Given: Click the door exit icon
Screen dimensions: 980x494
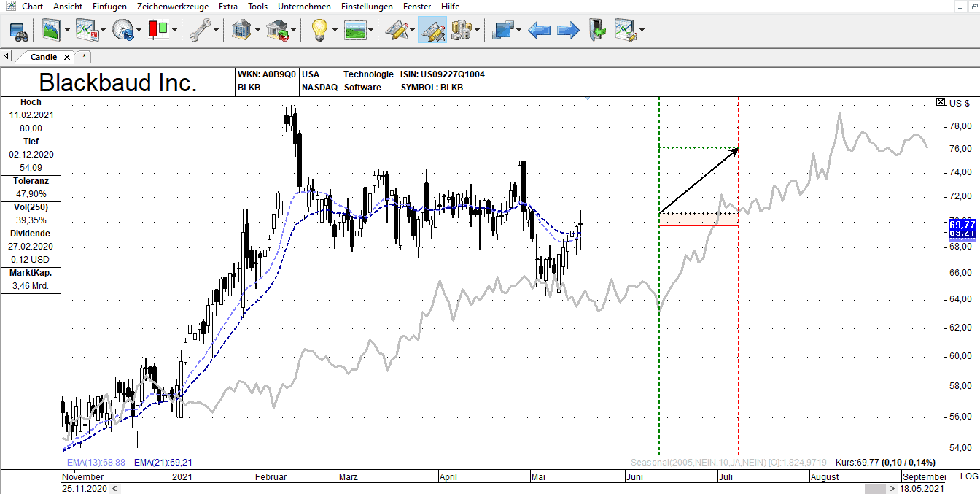Looking at the screenshot, I should point(597,31).
